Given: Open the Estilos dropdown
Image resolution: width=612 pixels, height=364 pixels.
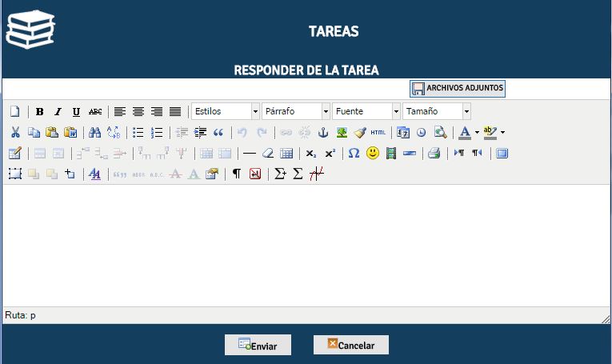Looking at the screenshot, I should click(x=226, y=111).
